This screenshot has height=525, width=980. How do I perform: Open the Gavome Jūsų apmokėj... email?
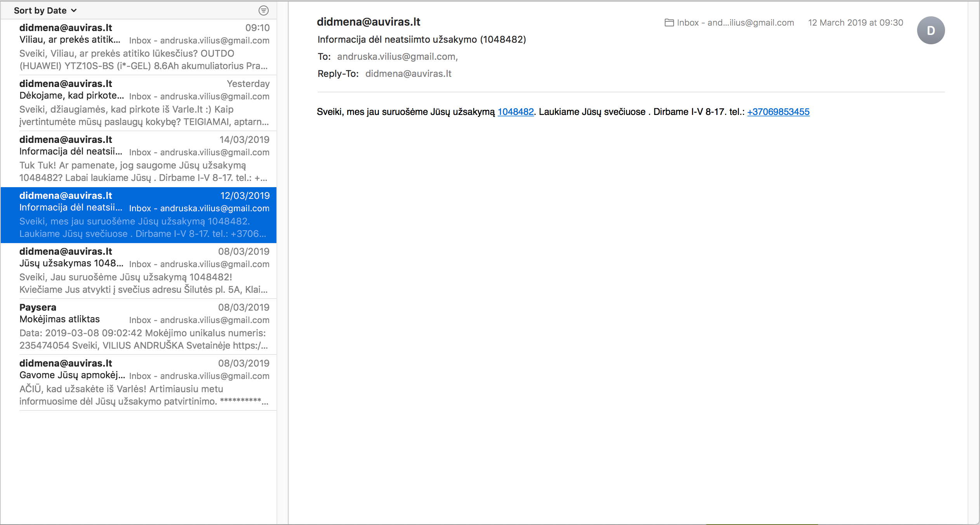139,382
